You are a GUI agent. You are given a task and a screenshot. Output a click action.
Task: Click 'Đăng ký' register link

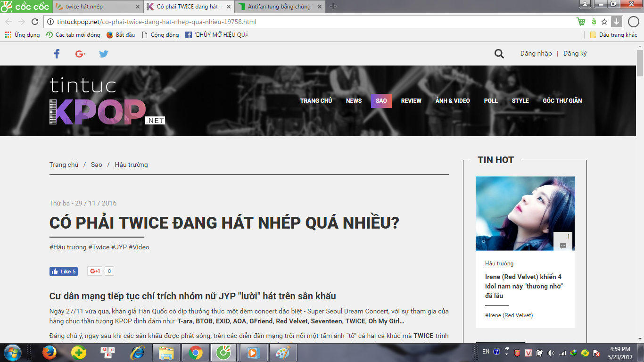pyautogui.click(x=575, y=53)
